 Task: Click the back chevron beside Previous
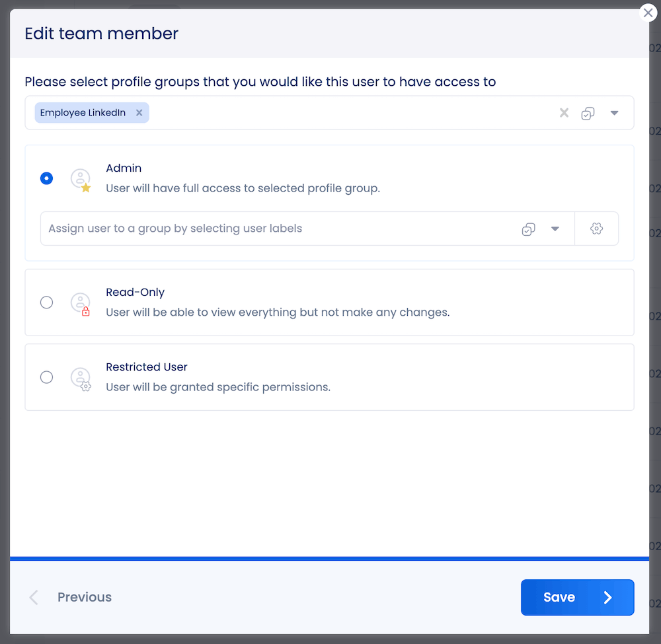(32, 597)
